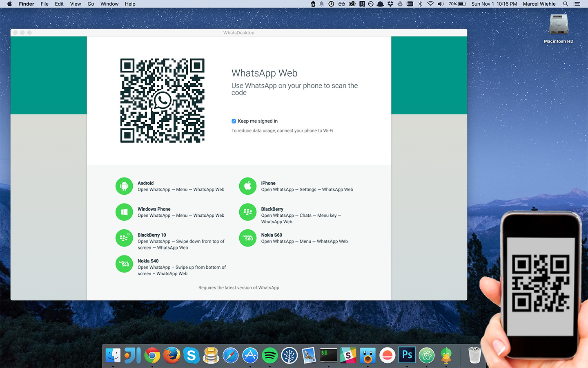Click the BlackBerry icon
The height and width of the screenshot is (368, 588).
tap(247, 212)
